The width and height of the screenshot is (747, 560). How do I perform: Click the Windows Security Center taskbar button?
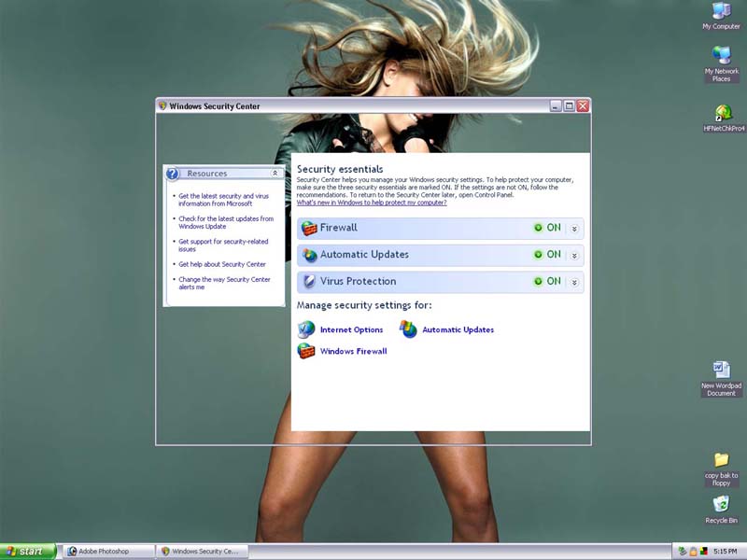(x=203, y=552)
